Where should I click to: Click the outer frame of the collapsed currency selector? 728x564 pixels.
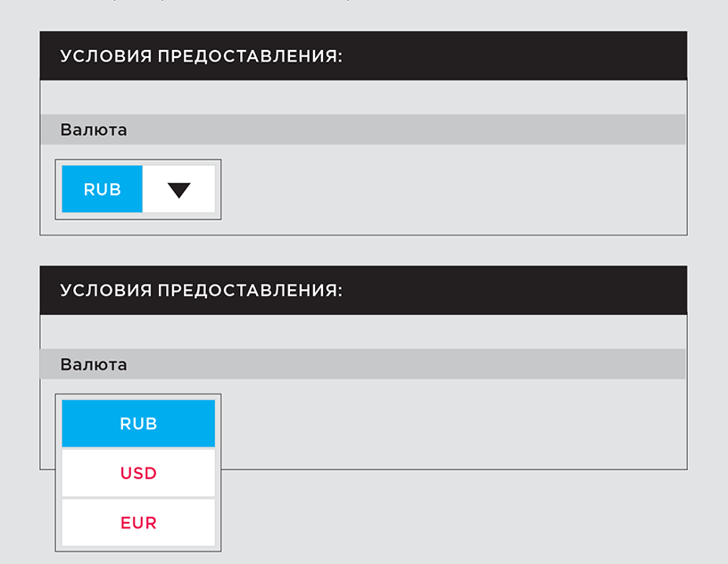click(138, 162)
